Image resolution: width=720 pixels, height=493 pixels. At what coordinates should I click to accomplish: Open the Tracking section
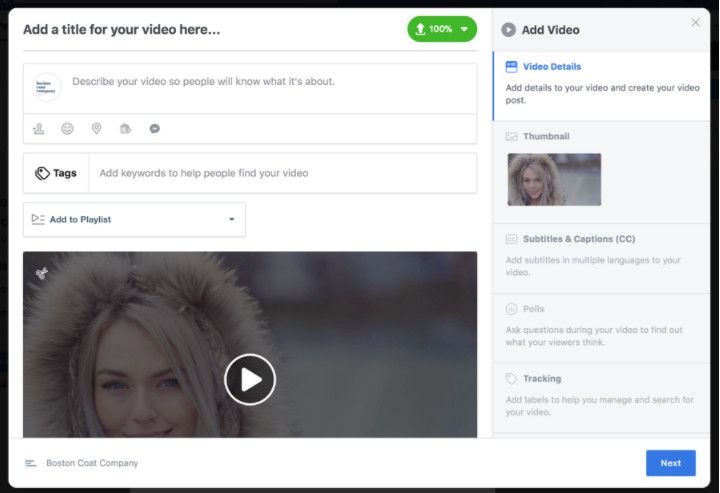pyautogui.click(x=541, y=379)
